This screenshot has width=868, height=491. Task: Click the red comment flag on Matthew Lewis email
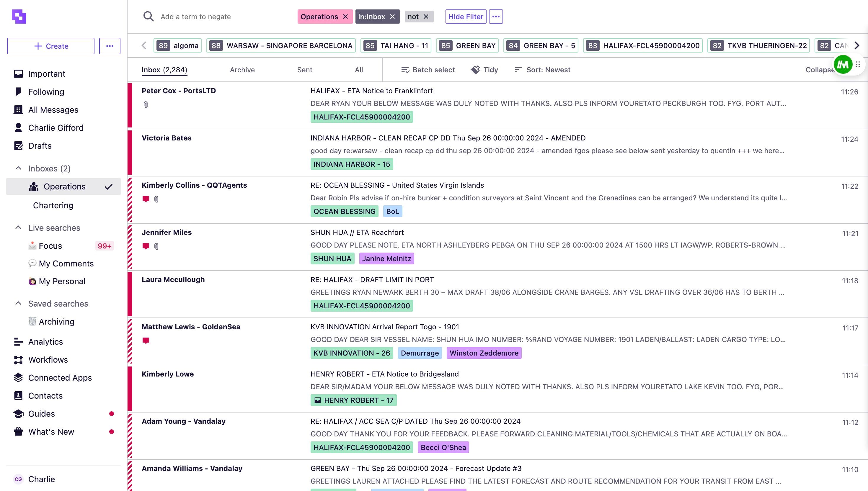[146, 341]
